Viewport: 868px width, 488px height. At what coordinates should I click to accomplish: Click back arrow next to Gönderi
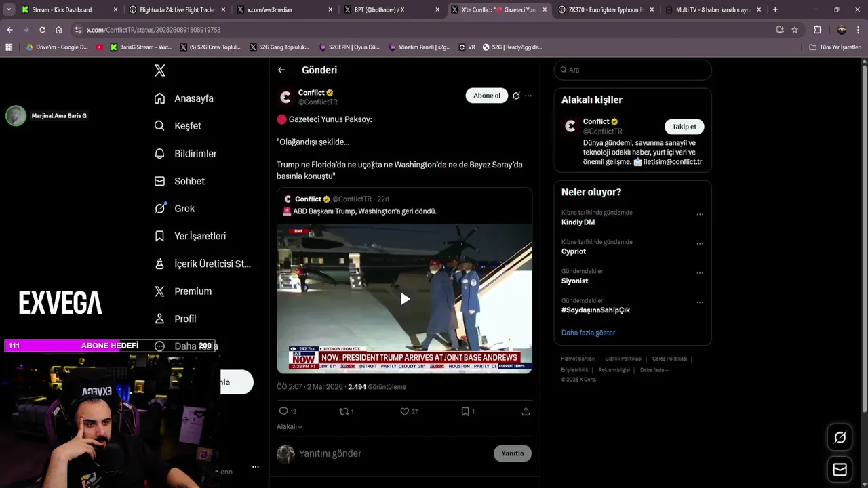pos(281,70)
